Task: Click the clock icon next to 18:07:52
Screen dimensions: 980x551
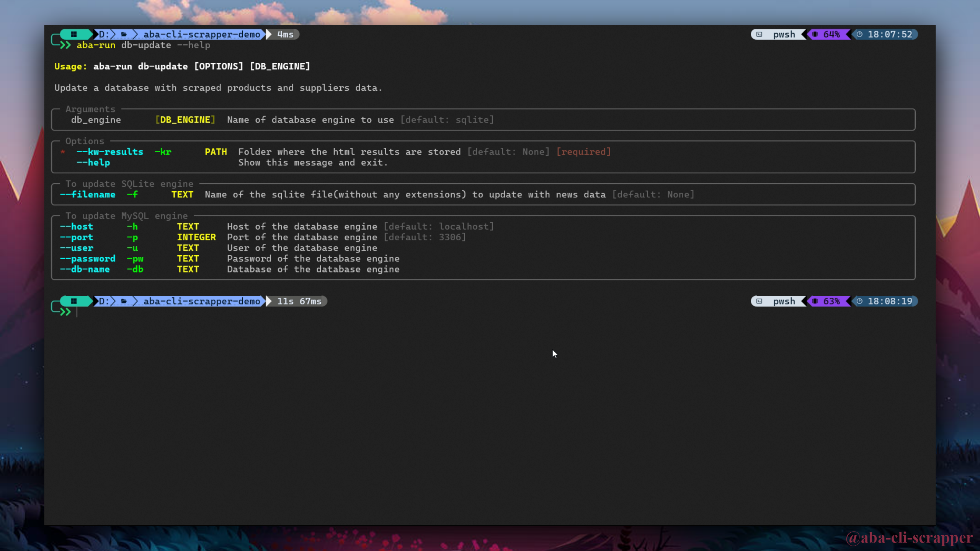Action: (860, 34)
